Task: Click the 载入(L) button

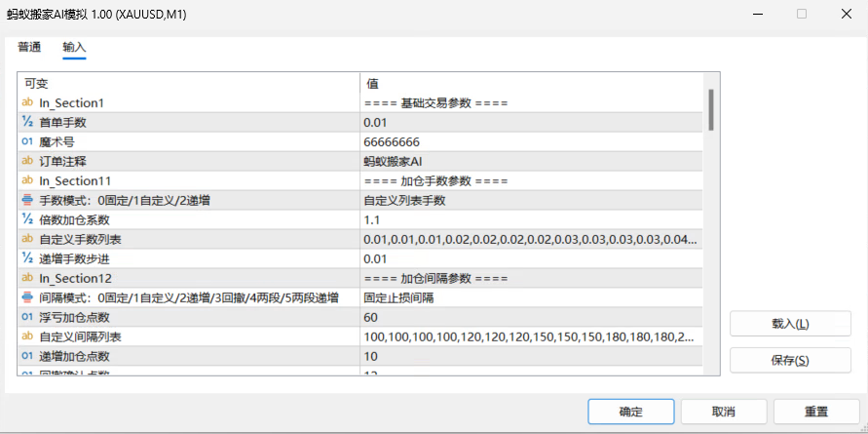Action: (x=790, y=324)
